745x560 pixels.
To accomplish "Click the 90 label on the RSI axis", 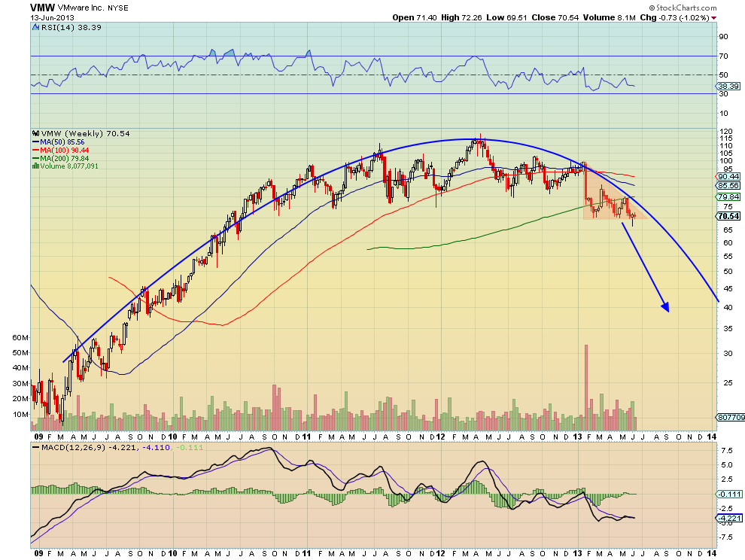I will [724, 37].
